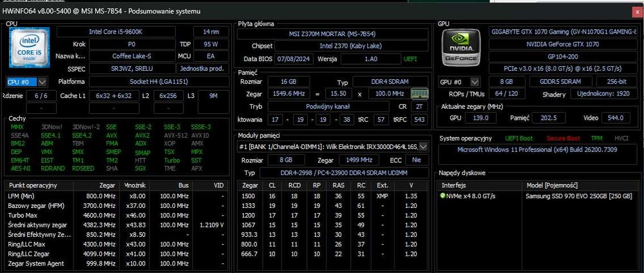This screenshot has height=273, width=644.
Task: Open the CPU #0 selector dropdown
Action: [43, 82]
